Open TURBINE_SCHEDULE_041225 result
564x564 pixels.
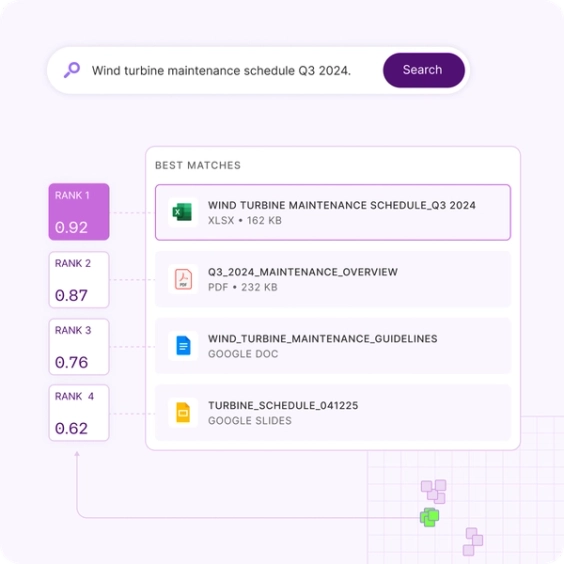tap(333, 413)
